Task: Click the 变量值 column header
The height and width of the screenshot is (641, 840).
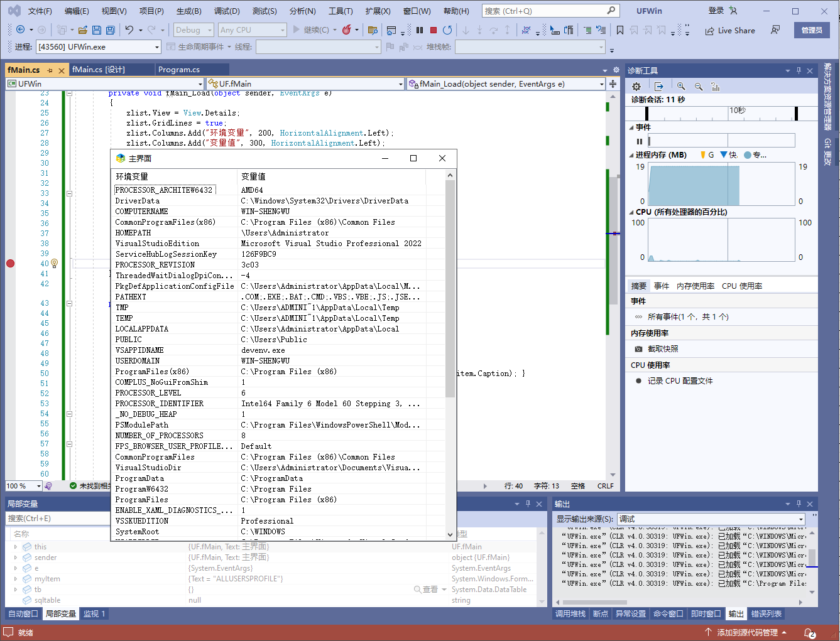Action: [332, 176]
